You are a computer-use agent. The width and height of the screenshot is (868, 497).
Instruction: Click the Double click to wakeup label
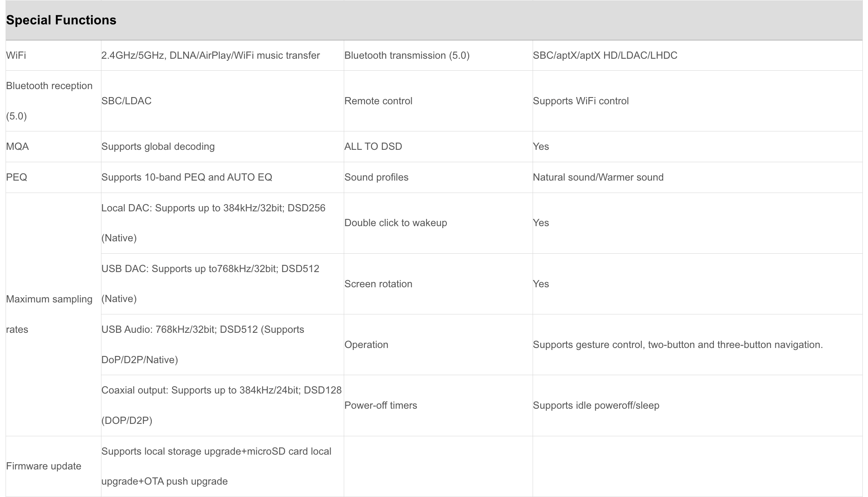[395, 223]
